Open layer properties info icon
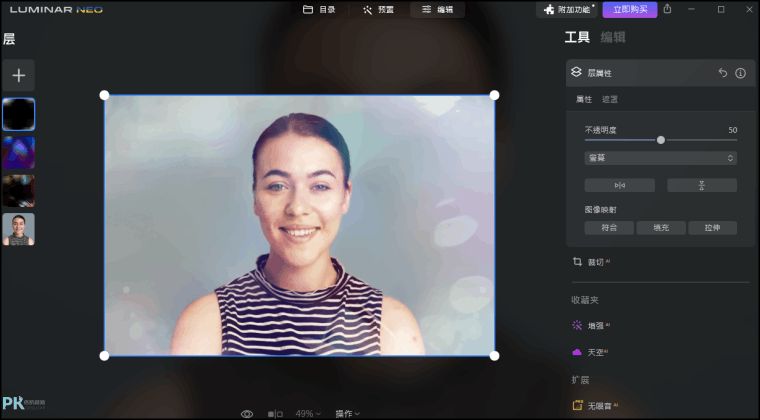This screenshot has width=760, height=420. (x=740, y=73)
